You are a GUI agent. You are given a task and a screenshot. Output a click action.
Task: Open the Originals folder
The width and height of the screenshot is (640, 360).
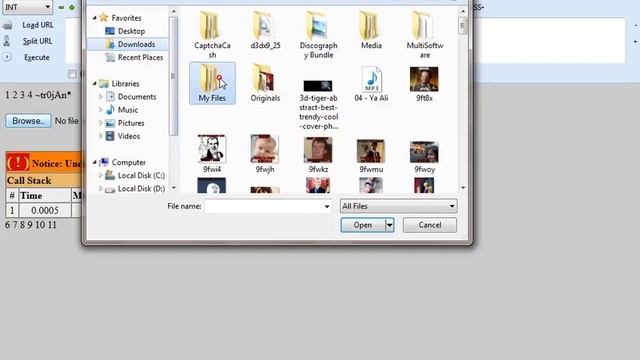pos(265,83)
